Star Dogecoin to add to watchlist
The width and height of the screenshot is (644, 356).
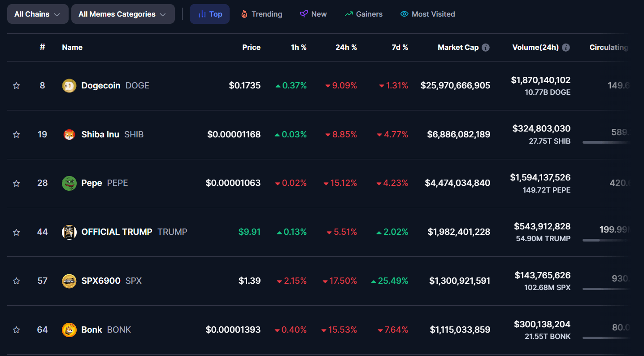(17, 86)
